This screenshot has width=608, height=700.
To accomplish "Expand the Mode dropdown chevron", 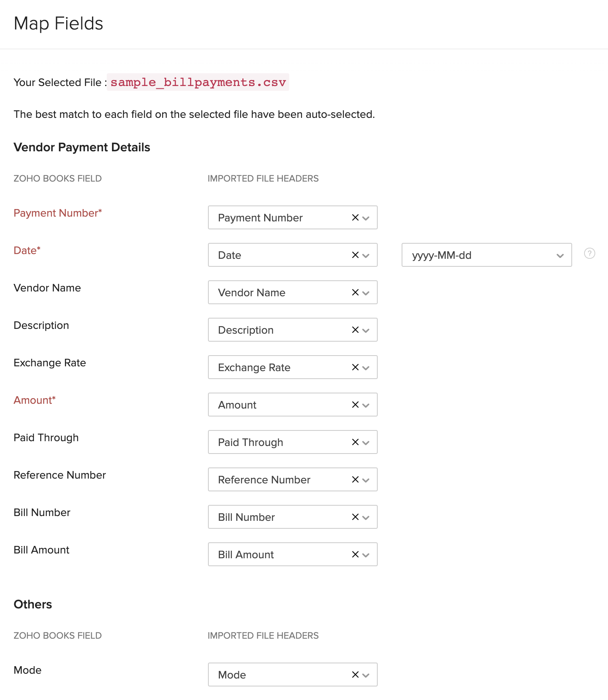I will point(366,675).
